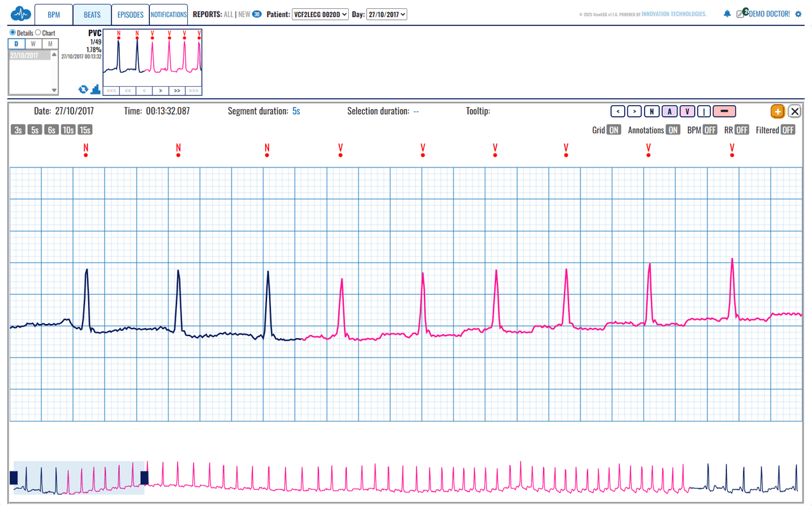This screenshot has height=506, width=812.
Task: Select the A atrial beat icon
Action: click(x=669, y=111)
